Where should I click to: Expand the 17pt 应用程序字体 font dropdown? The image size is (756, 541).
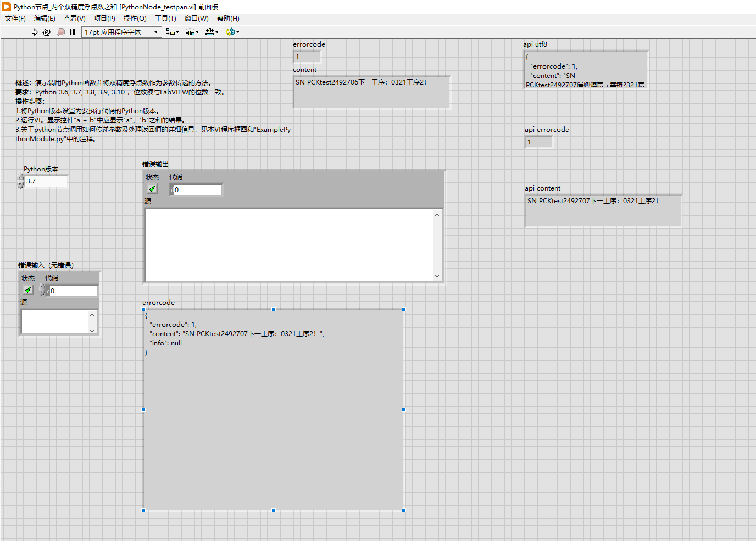tap(155, 32)
